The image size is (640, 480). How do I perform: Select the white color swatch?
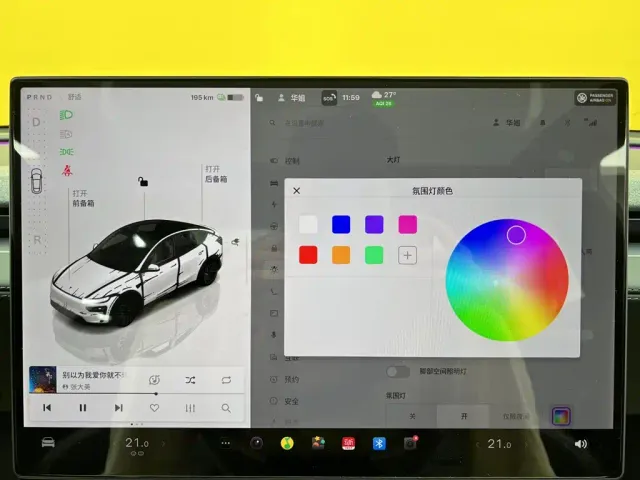(x=308, y=224)
